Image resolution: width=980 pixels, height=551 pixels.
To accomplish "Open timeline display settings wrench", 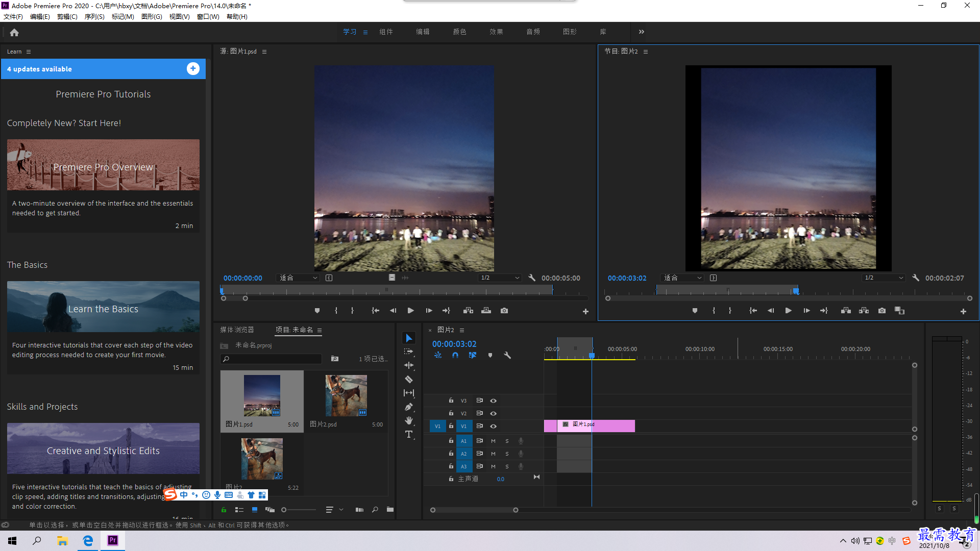I will tap(507, 355).
